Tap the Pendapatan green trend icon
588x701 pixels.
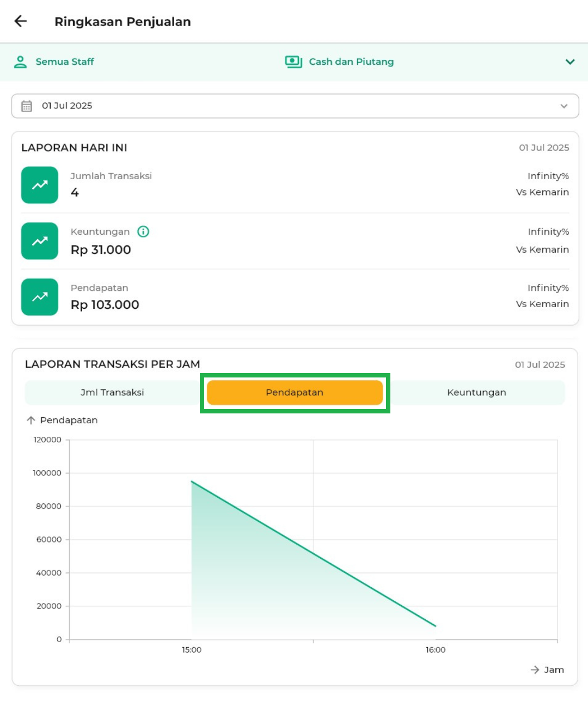tap(40, 297)
